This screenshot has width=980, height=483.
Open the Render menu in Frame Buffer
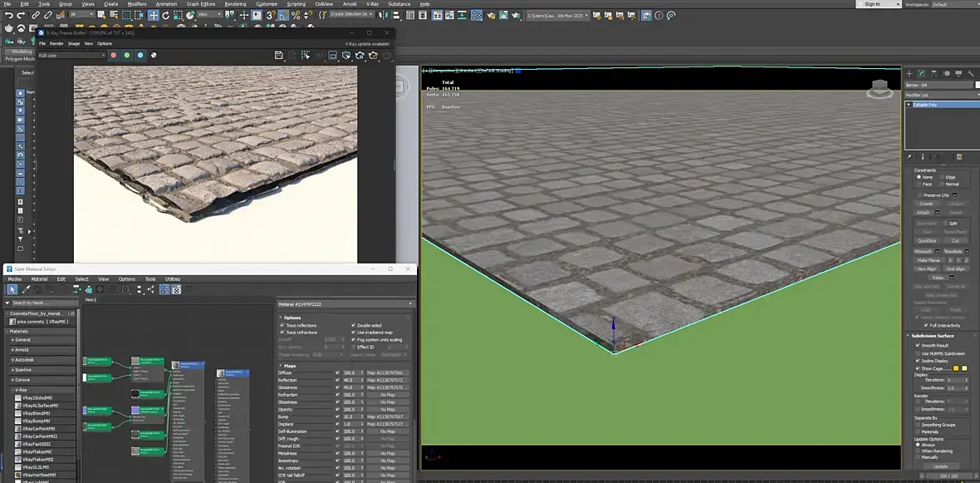click(56, 43)
